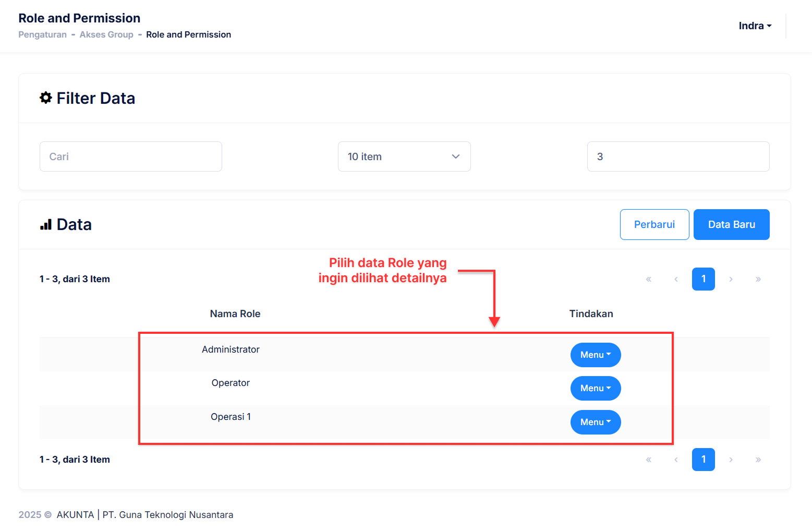Screen dimensions: 812x531
Task: Go to next page in bottom pagination
Action: (x=731, y=460)
